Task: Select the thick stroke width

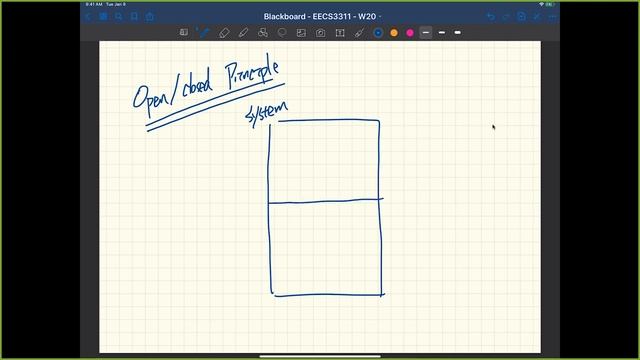Action: click(x=458, y=32)
